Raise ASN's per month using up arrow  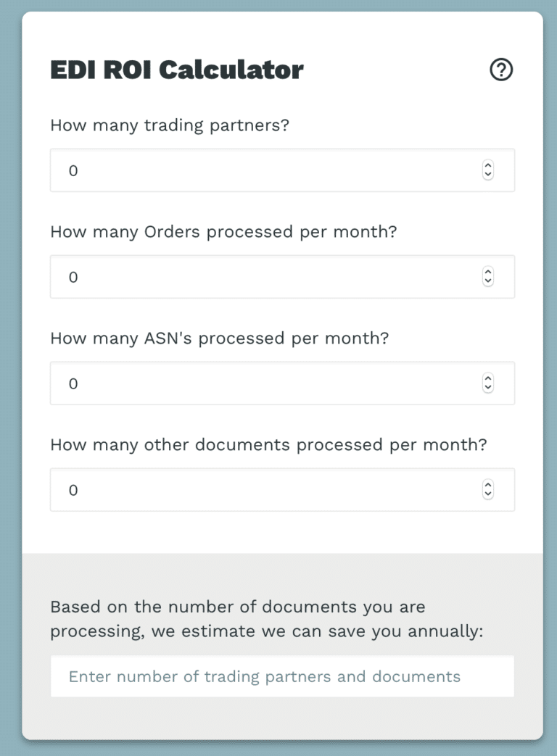pyautogui.click(x=488, y=378)
